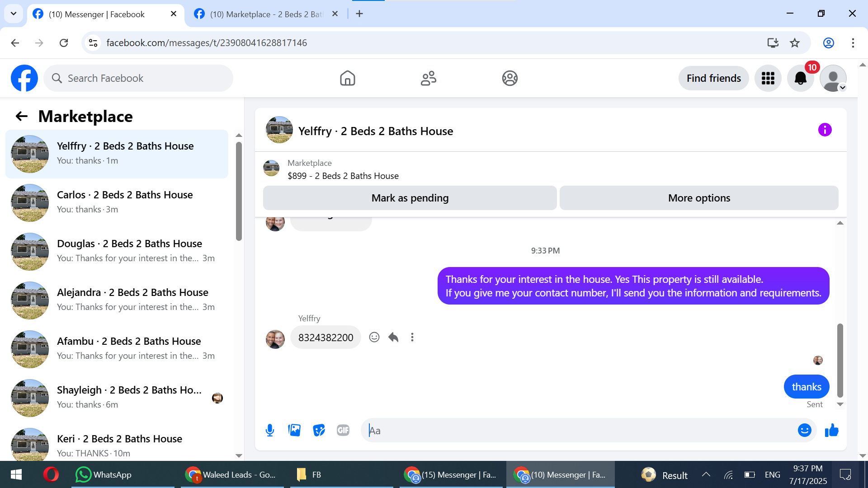Click the conversation list scrollbar thumb
The image size is (868, 488).
point(239,191)
